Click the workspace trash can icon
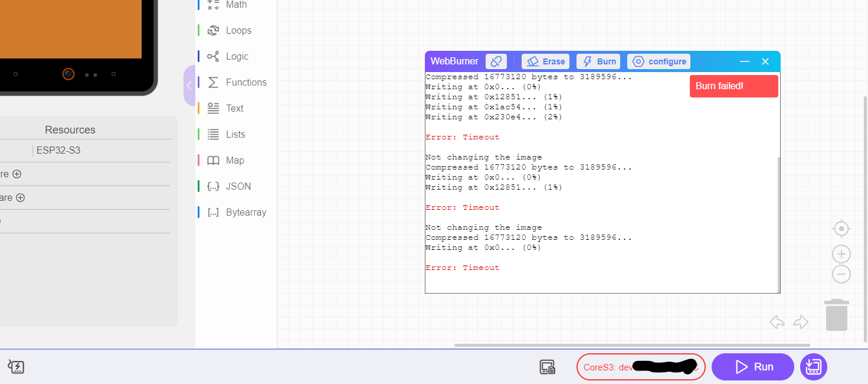Image resolution: width=868 pixels, height=384 pixels. click(837, 315)
